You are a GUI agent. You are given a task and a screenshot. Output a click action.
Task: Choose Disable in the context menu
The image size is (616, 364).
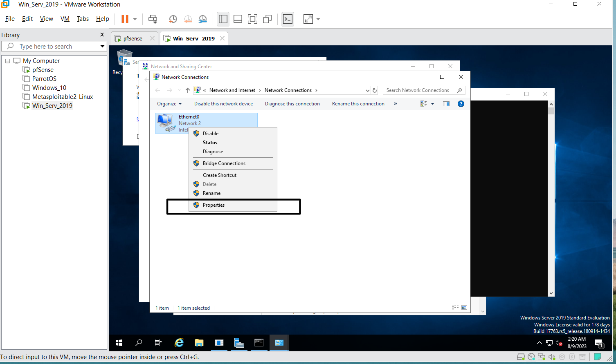(x=233, y=134)
